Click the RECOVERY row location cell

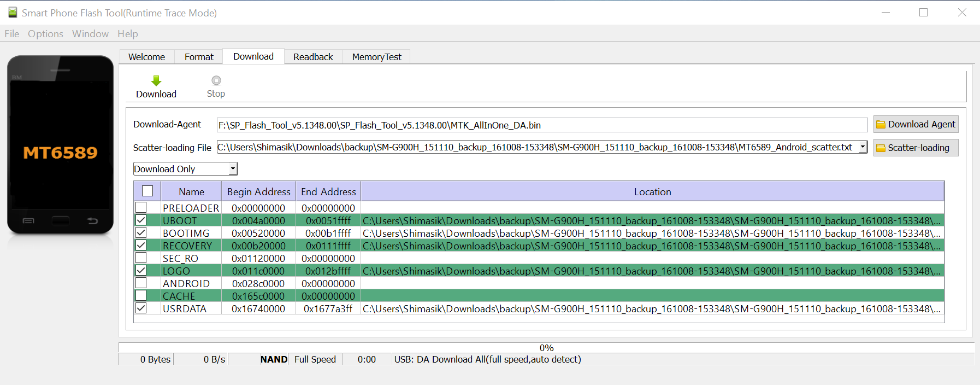point(651,246)
